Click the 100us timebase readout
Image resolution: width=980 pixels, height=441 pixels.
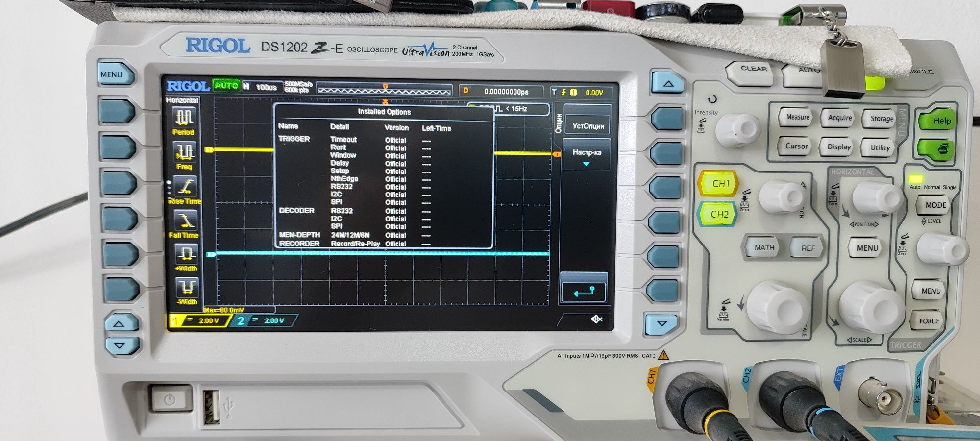pos(266,87)
